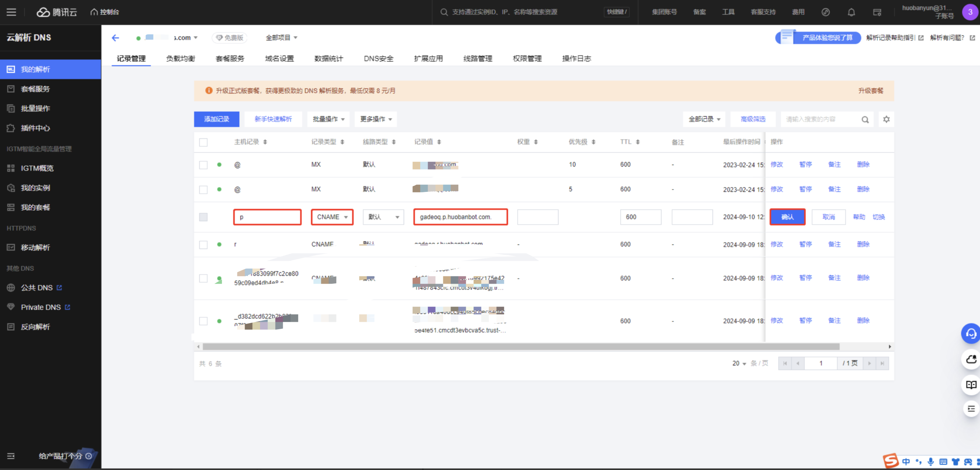Open table column settings gear
Viewport: 980px width, 470px height.
[887, 119]
